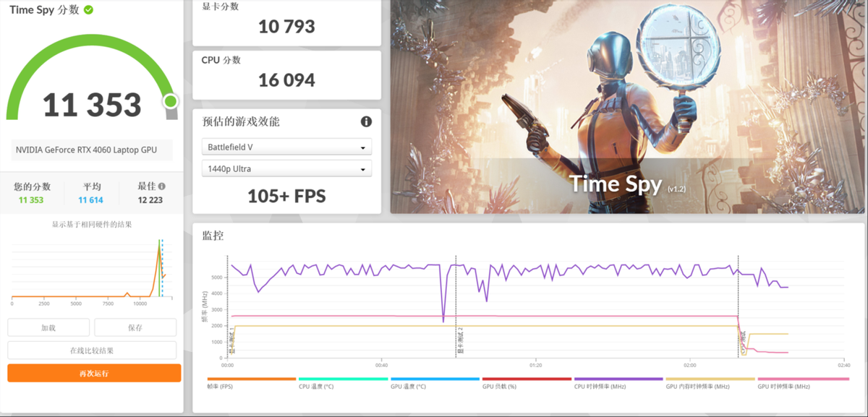Click the green validation checkmark icon
The width and height of the screenshot is (868, 417).
pos(88,10)
